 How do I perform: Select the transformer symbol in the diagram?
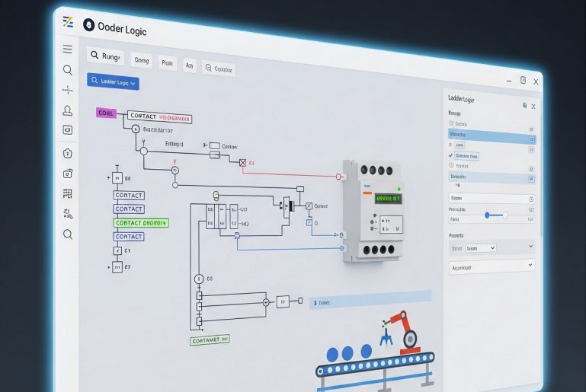287,206
